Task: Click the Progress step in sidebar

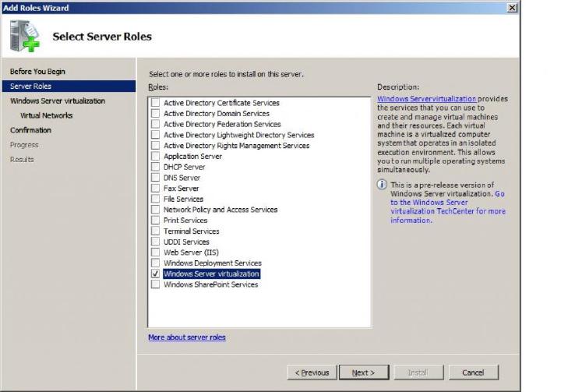Action: (x=24, y=145)
